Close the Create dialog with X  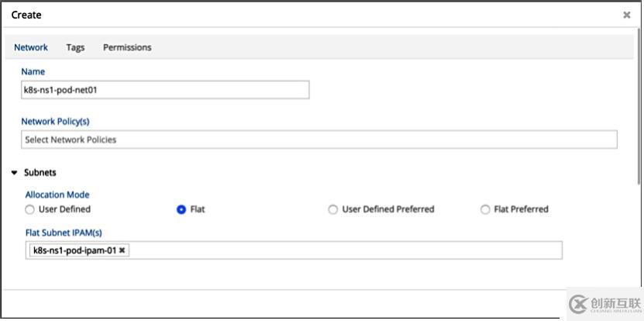(627, 16)
